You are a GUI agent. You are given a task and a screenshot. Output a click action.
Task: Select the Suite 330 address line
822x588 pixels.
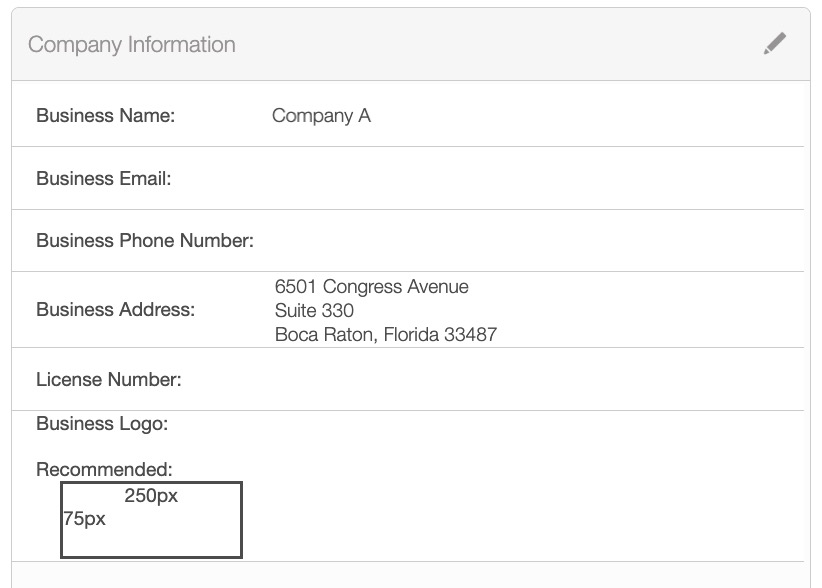click(314, 311)
